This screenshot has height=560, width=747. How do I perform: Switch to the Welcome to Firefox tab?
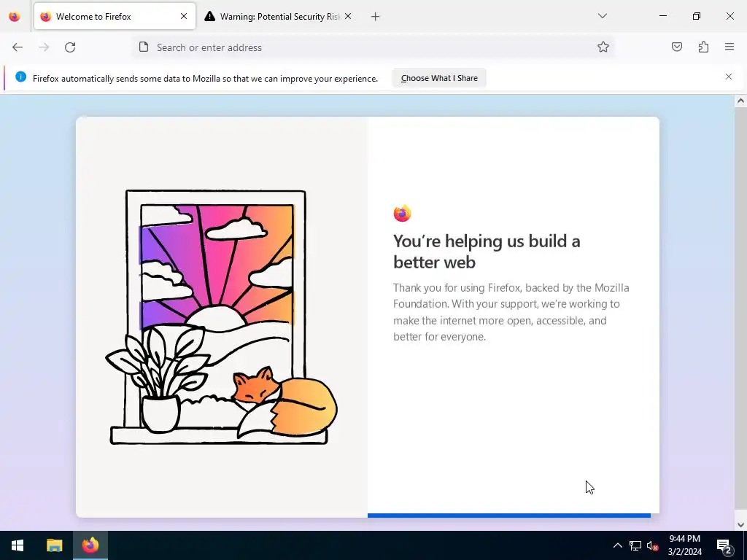[x=115, y=16]
